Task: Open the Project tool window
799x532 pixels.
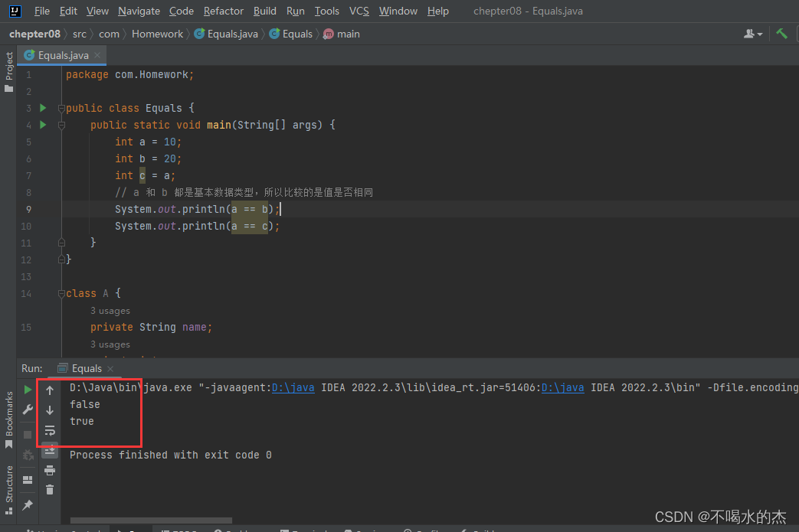Action: click(8, 71)
